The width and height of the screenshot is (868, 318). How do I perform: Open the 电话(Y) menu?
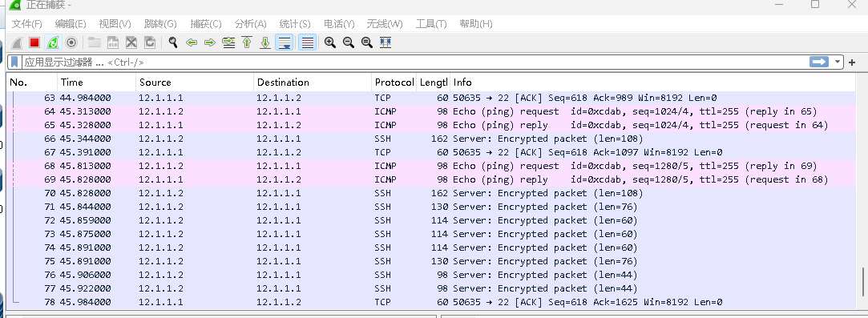pos(339,24)
